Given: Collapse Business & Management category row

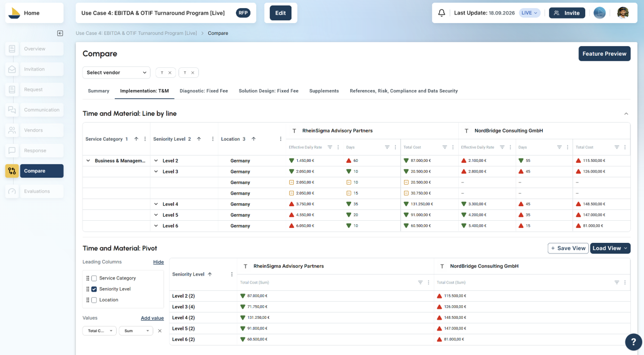Looking at the screenshot, I should [88, 161].
